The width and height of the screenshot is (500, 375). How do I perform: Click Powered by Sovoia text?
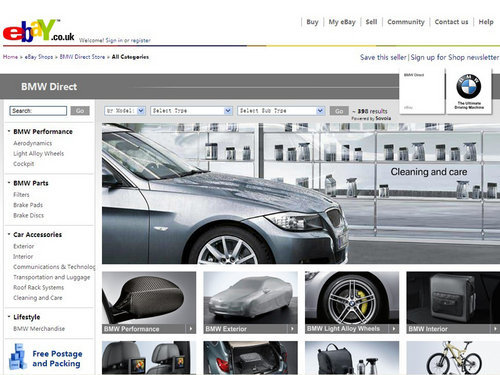371,118
